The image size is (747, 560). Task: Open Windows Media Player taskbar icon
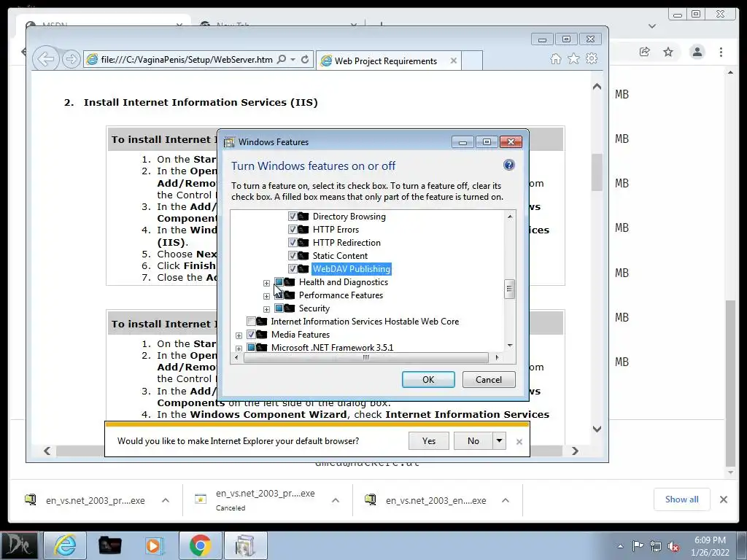[154, 545]
